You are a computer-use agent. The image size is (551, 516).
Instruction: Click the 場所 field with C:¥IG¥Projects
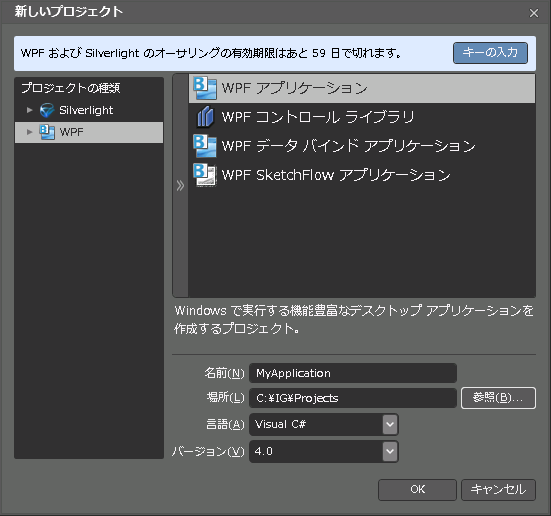353,398
